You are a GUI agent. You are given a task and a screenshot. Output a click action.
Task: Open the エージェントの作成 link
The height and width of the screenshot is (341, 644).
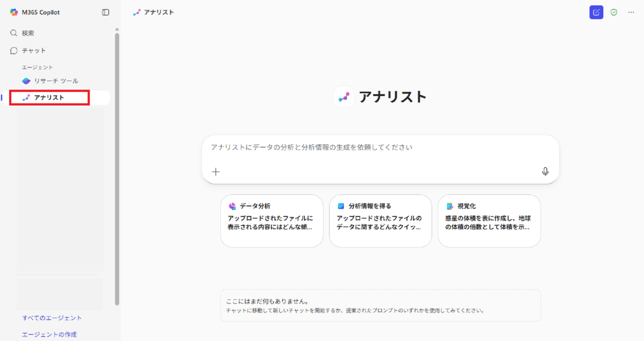[49, 335]
